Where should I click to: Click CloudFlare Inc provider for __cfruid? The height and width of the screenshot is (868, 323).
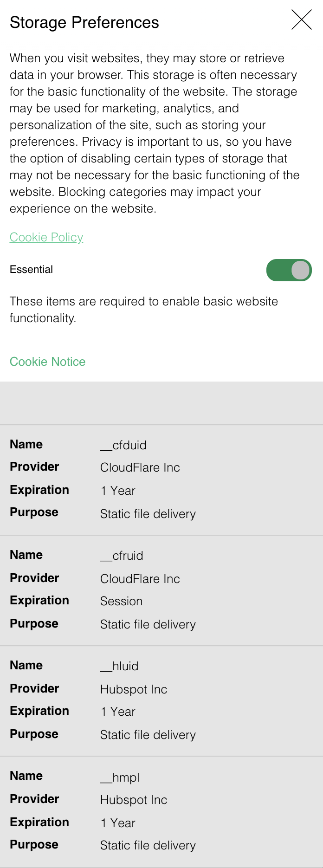pyautogui.click(x=140, y=579)
